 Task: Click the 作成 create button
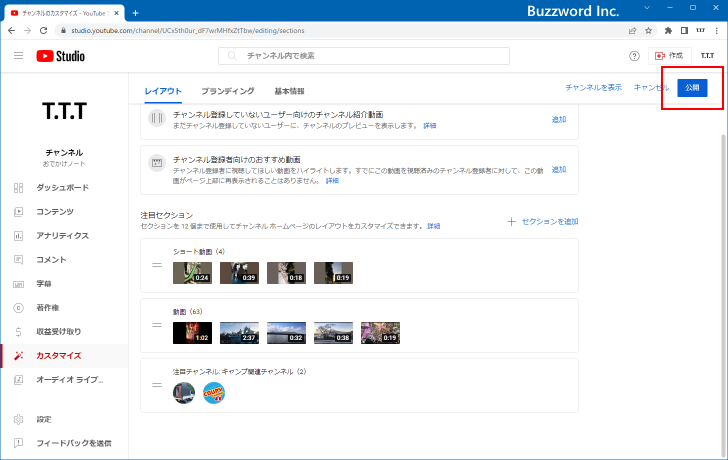pos(669,56)
